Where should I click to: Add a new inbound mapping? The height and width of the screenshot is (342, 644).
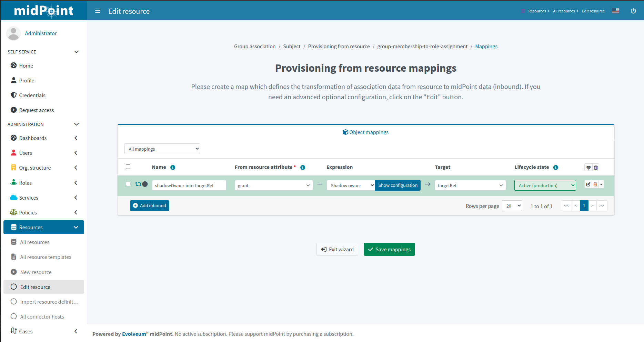point(149,205)
